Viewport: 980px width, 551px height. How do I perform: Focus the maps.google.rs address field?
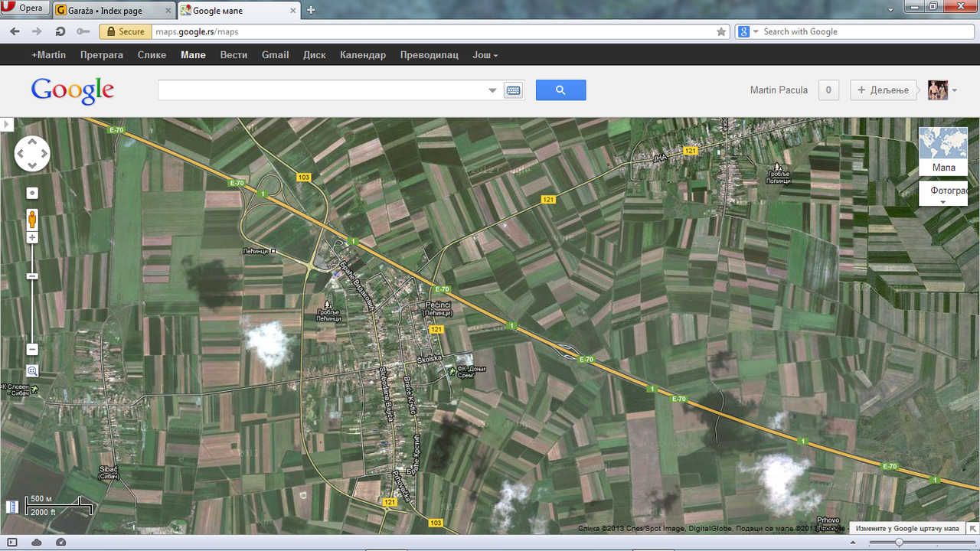click(433, 31)
